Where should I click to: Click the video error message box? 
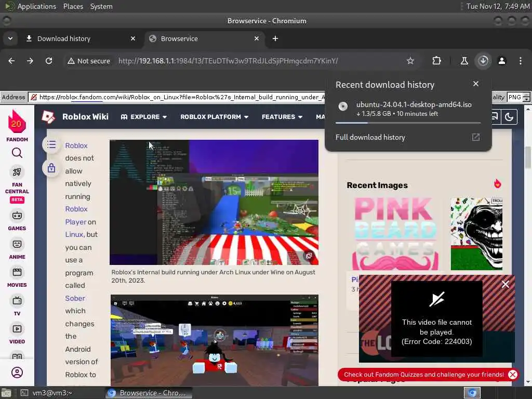(436, 318)
